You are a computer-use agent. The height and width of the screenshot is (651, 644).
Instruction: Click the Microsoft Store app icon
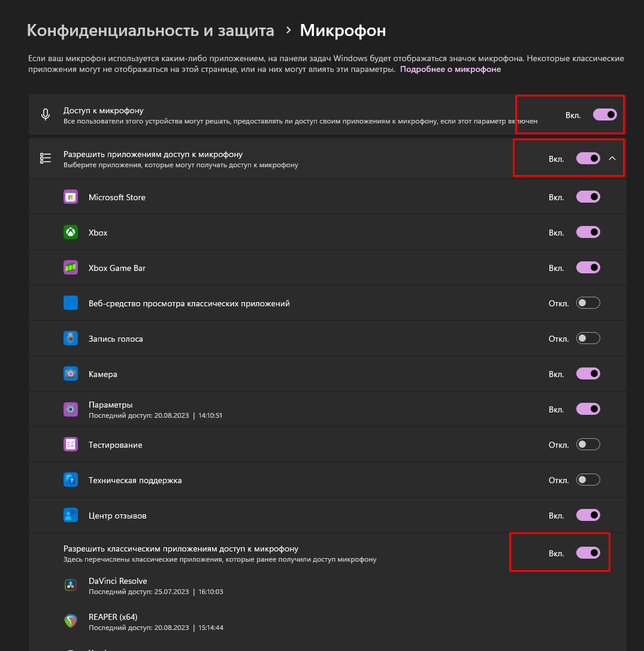point(71,197)
